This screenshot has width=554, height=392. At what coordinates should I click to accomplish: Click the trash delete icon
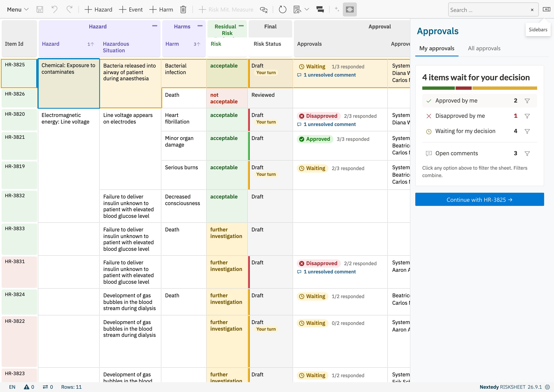click(x=183, y=10)
